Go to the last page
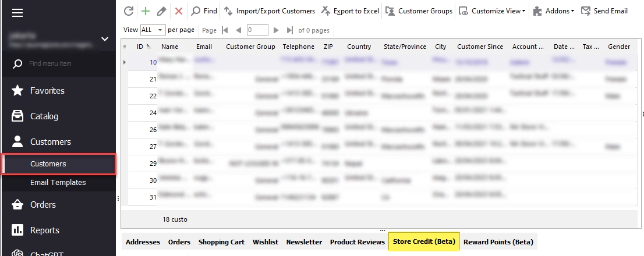Image resolution: width=644 pixels, height=256 pixels. 289,30
